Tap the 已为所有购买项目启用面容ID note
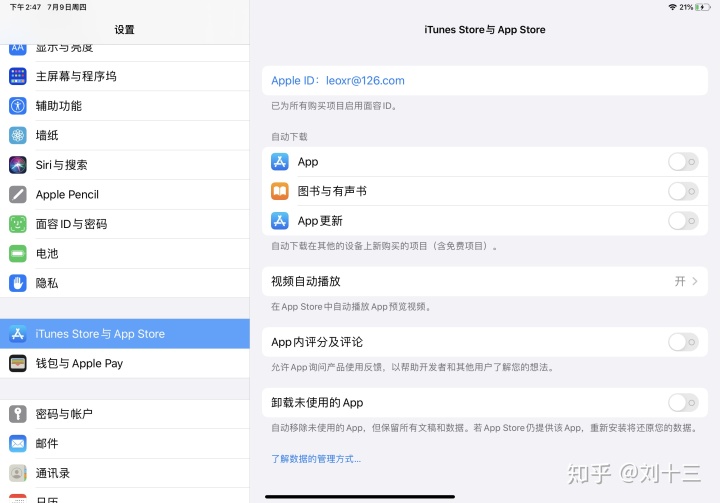Viewport: 720px width, 503px height. pyautogui.click(x=334, y=106)
